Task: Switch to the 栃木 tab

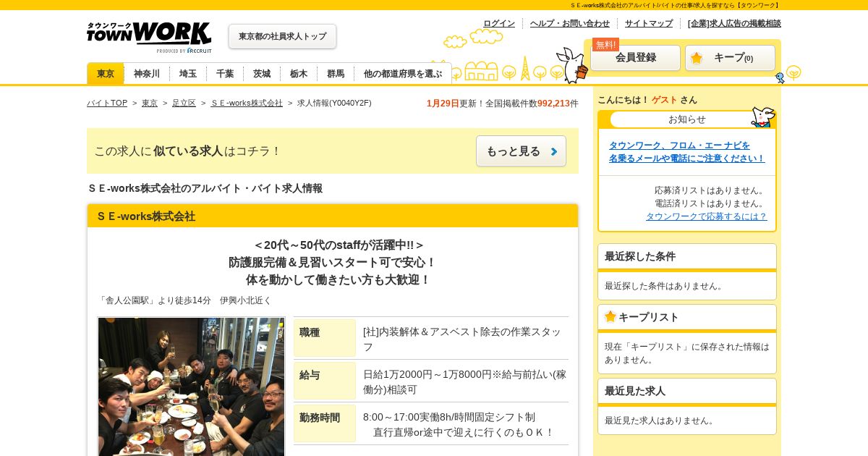Action: coord(299,74)
